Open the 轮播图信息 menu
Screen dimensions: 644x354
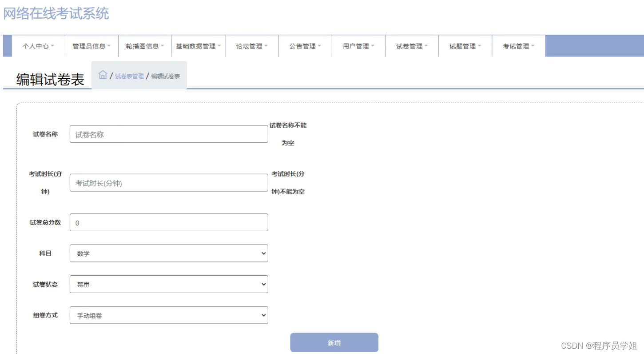coord(145,46)
